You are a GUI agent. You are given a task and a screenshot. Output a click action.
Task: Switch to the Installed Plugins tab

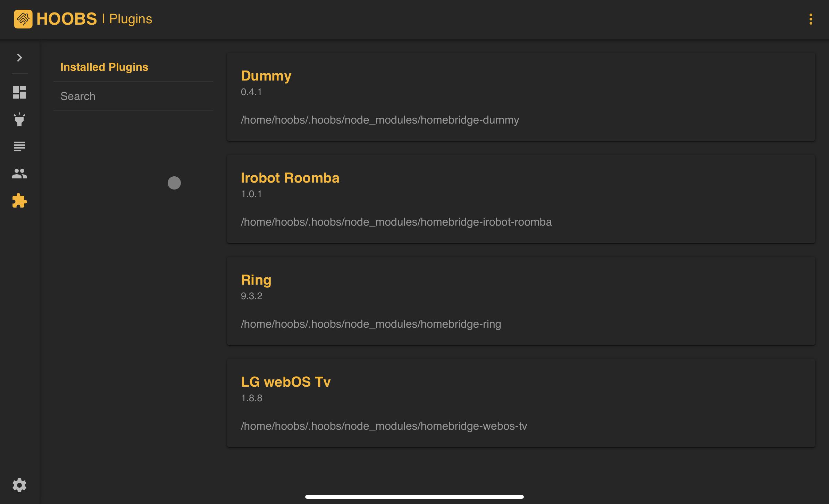104,67
